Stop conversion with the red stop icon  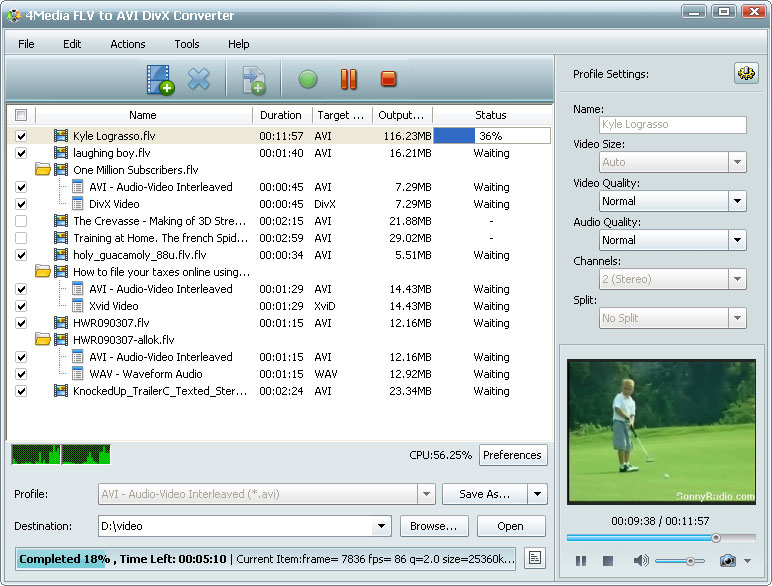[388, 79]
